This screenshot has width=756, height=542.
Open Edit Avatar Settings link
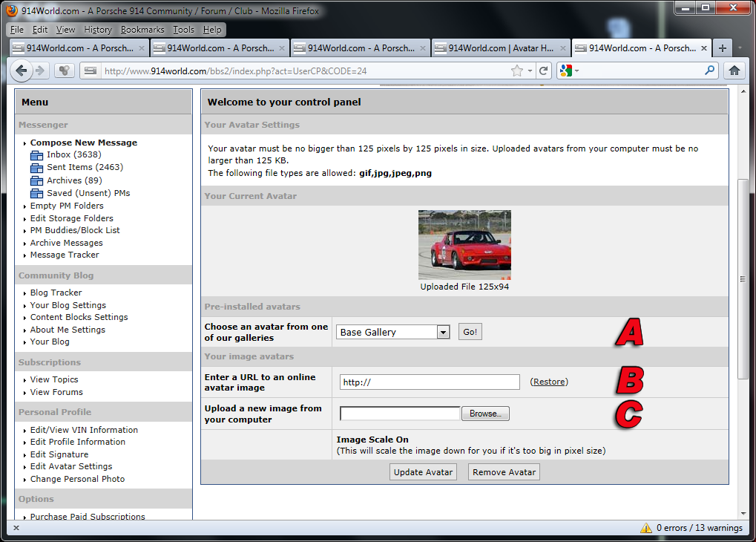pos(71,467)
